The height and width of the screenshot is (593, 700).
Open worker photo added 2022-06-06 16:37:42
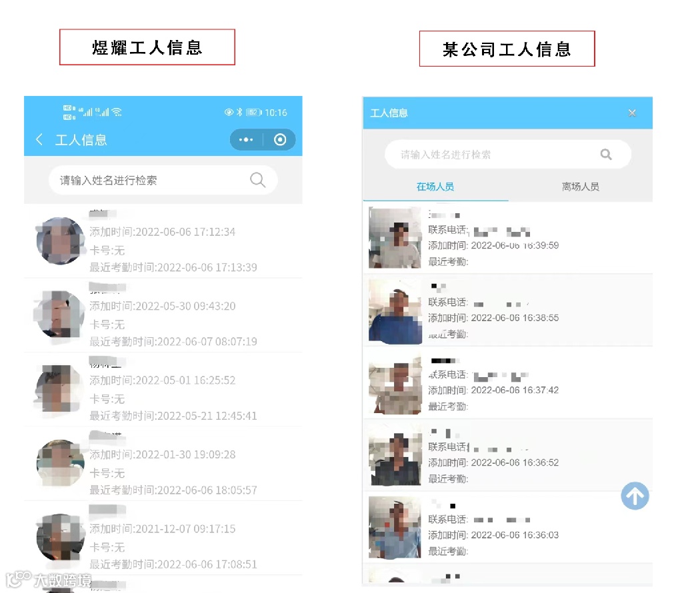point(395,384)
